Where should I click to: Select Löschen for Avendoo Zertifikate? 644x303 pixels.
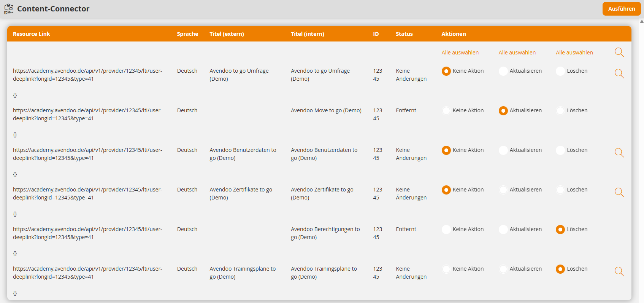(560, 190)
